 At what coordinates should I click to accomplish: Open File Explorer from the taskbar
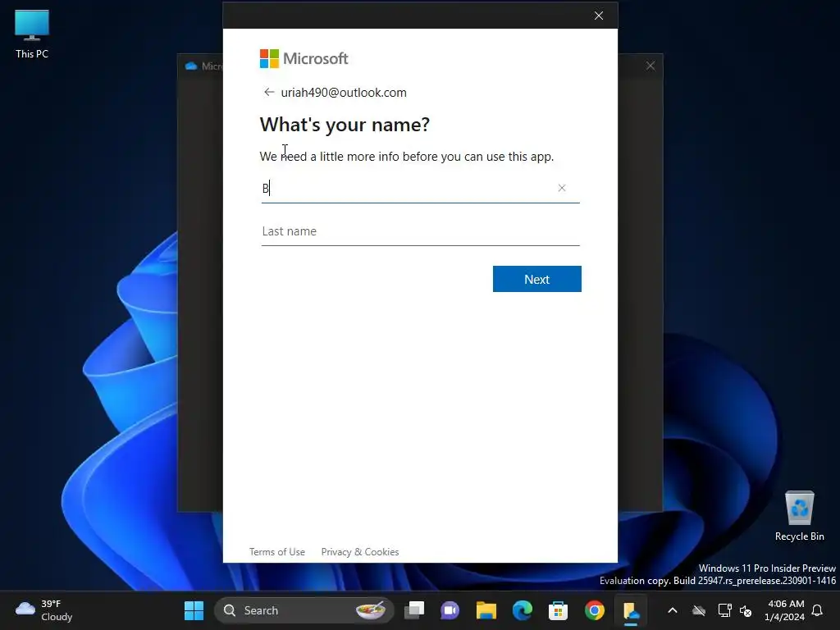[x=486, y=610]
